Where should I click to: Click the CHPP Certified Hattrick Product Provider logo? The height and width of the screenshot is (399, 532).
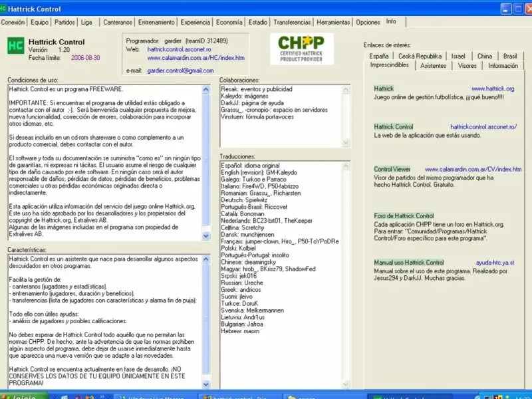coord(302,49)
